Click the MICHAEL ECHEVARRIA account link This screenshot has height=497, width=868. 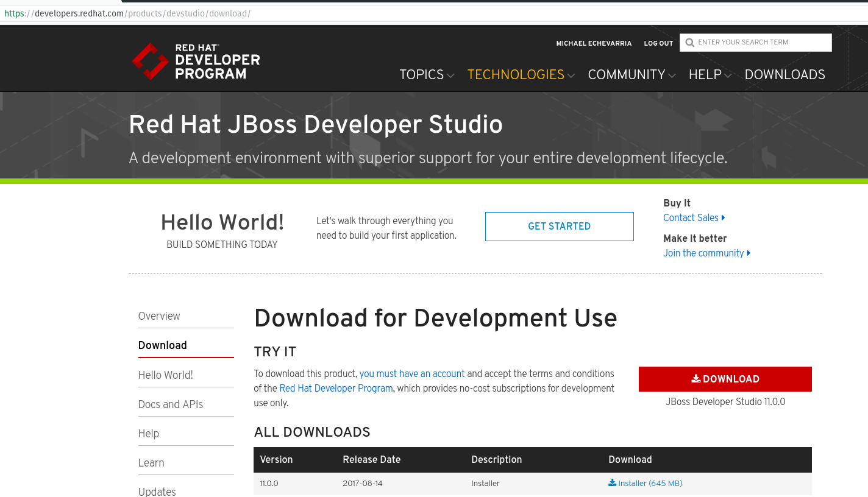click(x=594, y=43)
